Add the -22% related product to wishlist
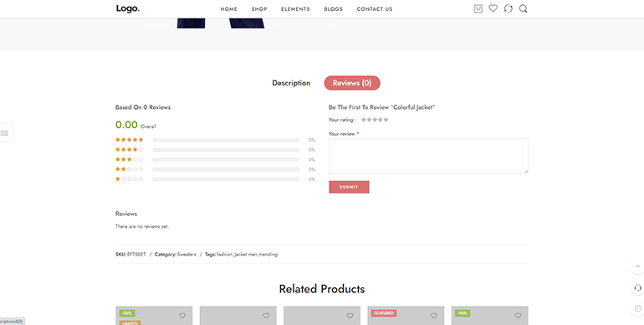Viewport: 644px width, 325px height. (x=182, y=316)
